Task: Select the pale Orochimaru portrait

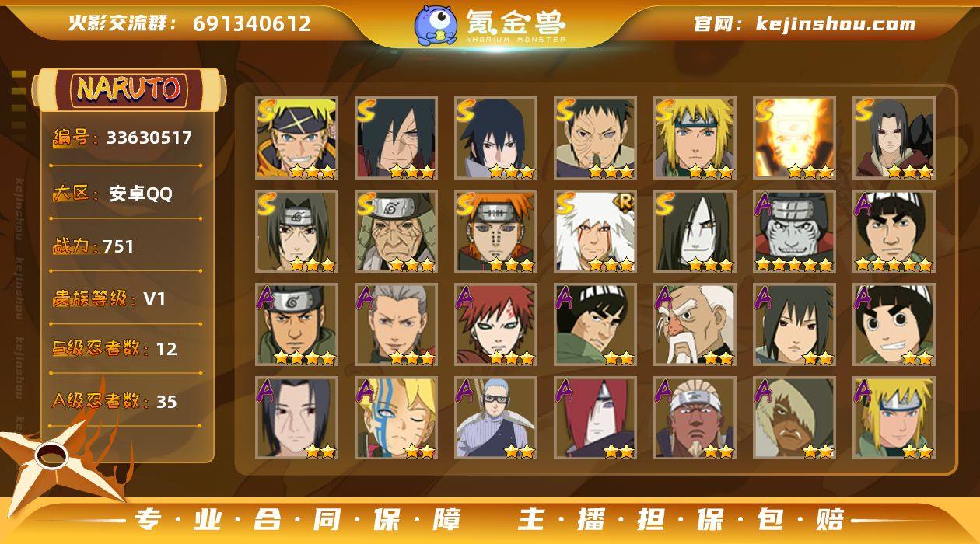Action: pyautogui.click(x=695, y=231)
